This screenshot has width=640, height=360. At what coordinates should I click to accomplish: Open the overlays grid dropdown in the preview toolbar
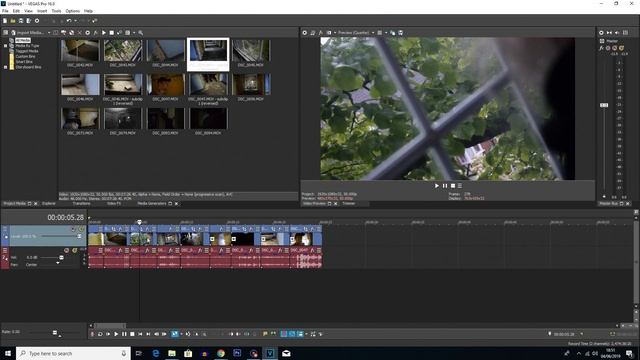[386, 33]
